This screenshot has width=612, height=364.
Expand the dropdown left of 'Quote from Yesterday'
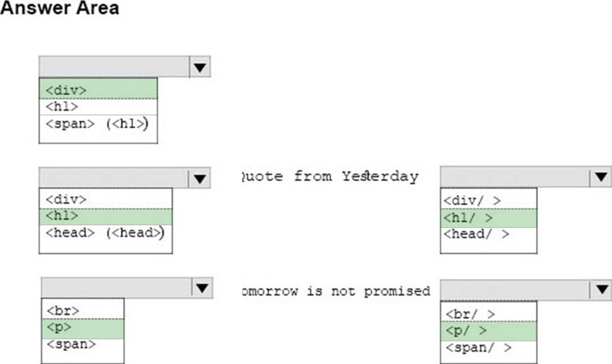click(x=200, y=178)
